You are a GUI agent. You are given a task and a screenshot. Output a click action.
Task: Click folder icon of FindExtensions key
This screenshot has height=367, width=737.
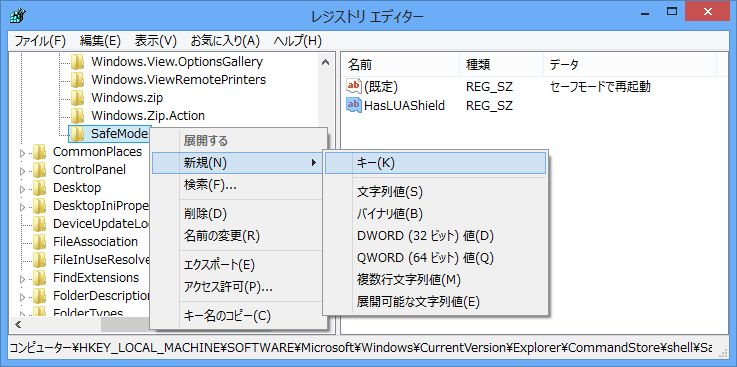point(39,278)
